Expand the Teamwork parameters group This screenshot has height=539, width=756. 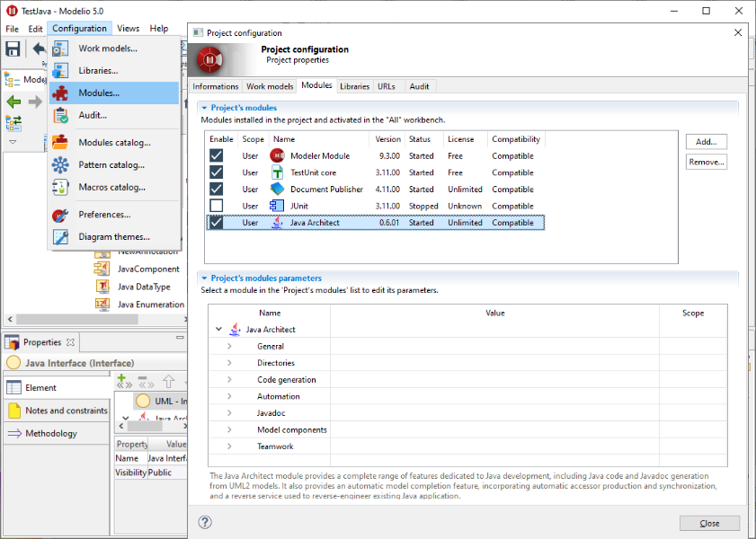[x=229, y=446]
